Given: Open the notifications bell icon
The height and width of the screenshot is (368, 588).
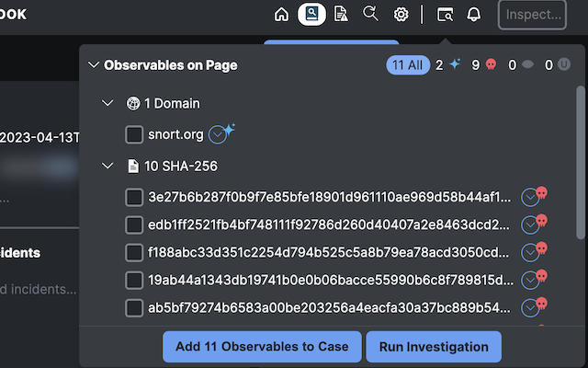Looking at the screenshot, I should [x=474, y=15].
